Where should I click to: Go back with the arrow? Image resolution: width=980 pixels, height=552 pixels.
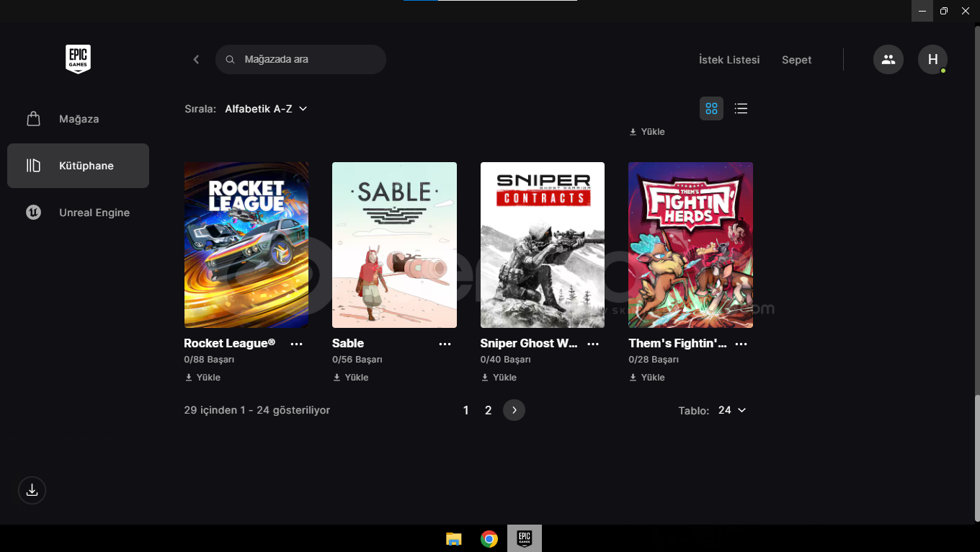pyautogui.click(x=196, y=60)
